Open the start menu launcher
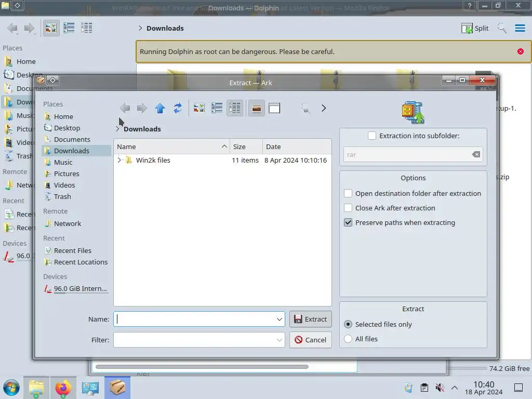This screenshot has width=532, height=399. click(x=11, y=388)
